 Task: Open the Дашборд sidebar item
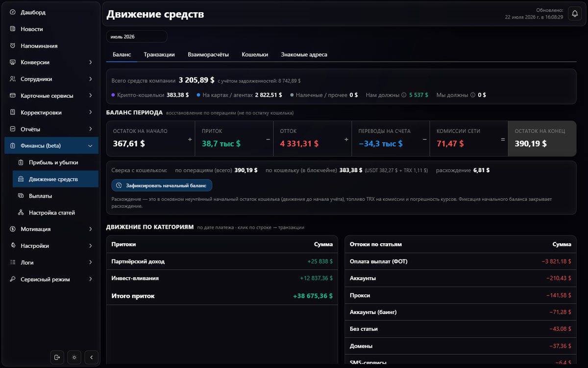[51, 12]
